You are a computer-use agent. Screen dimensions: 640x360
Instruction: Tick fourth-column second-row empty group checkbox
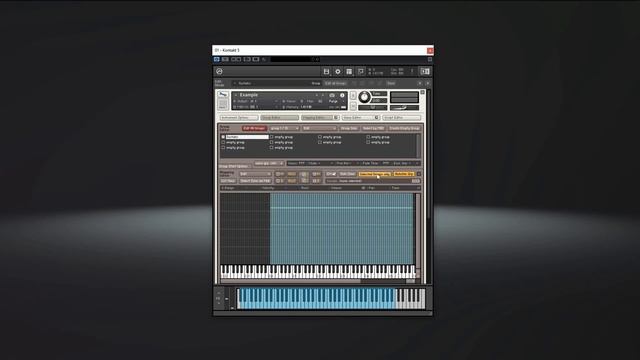point(368,142)
